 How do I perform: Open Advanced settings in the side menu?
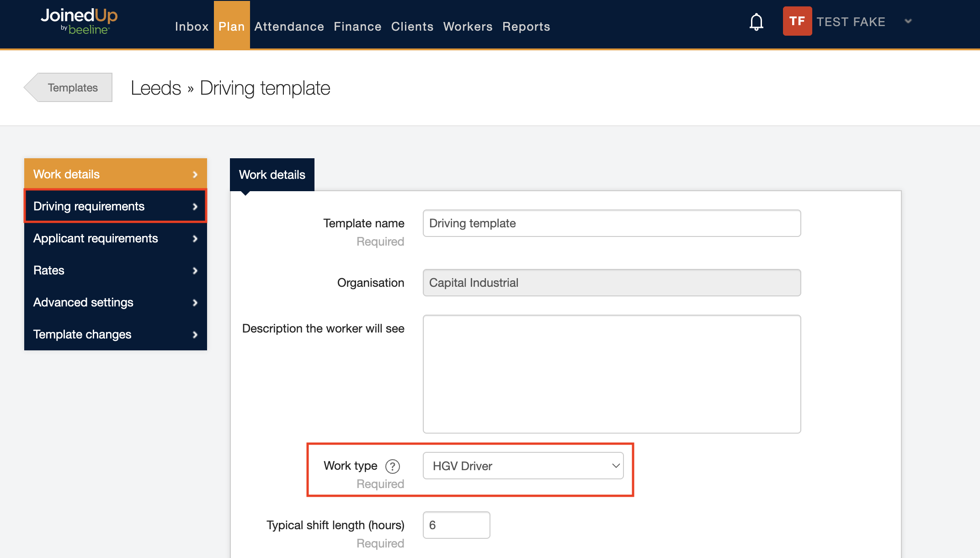pos(115,302)
